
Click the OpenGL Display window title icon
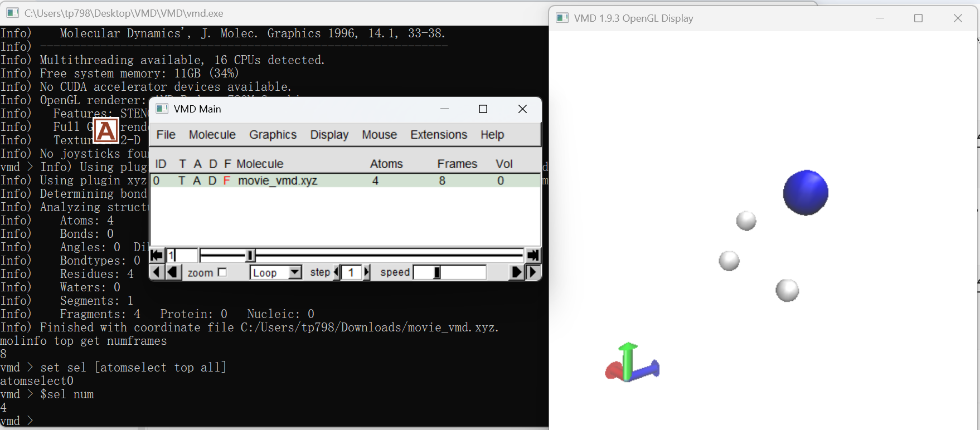coord(562,18)
